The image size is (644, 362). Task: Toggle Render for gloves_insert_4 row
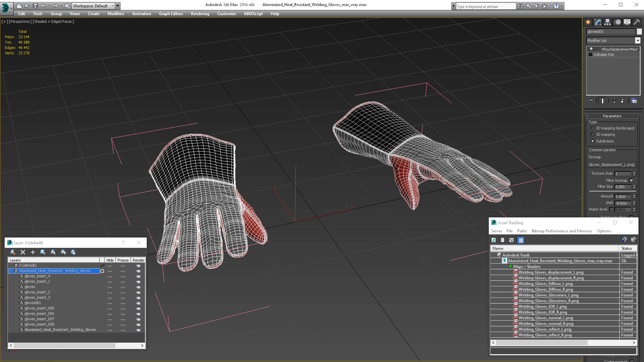pos(138,277)
